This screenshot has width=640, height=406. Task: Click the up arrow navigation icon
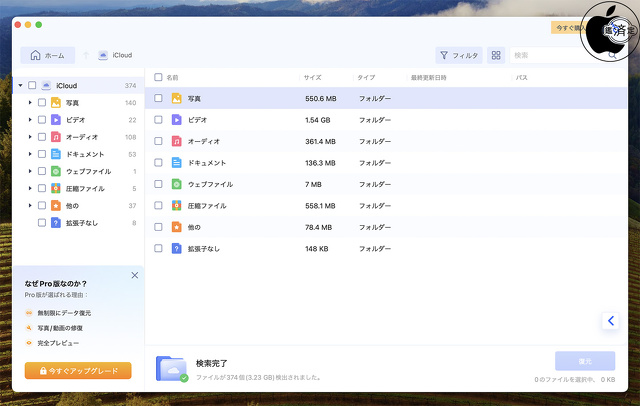coord(86,55)
